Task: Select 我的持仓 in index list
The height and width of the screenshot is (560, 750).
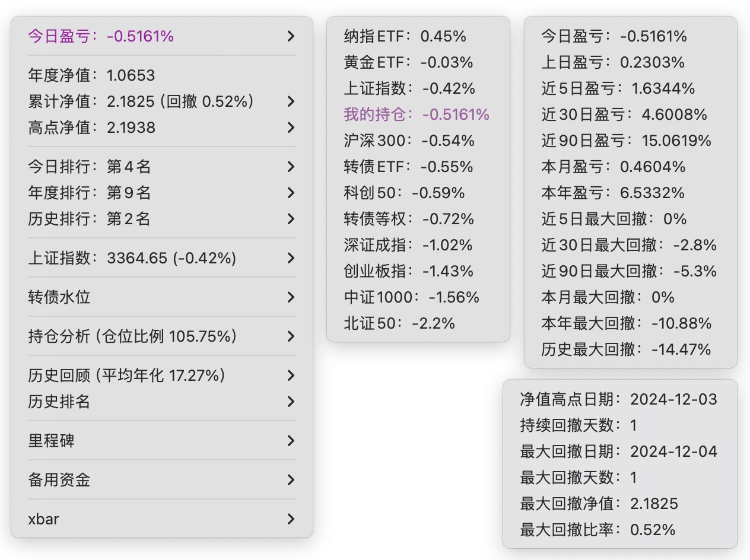Action: pyautogui.click(x=417, y=114)
